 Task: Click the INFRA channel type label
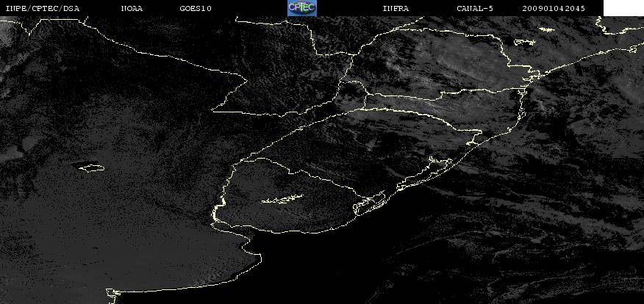396,9
